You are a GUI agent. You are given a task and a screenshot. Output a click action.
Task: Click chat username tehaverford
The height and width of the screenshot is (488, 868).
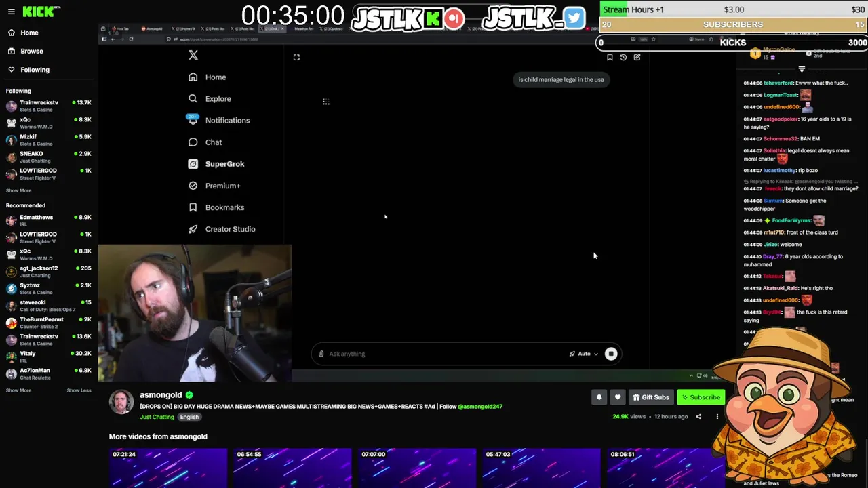[778, 83]
